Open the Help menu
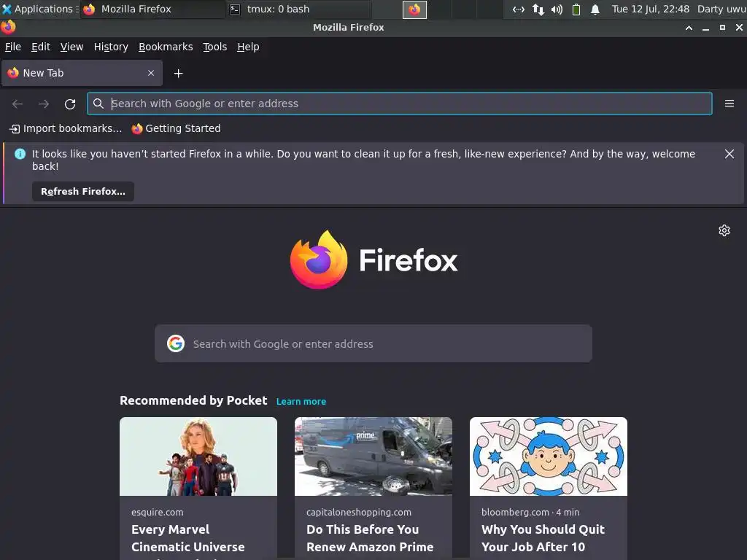 (x=248, y=47)
